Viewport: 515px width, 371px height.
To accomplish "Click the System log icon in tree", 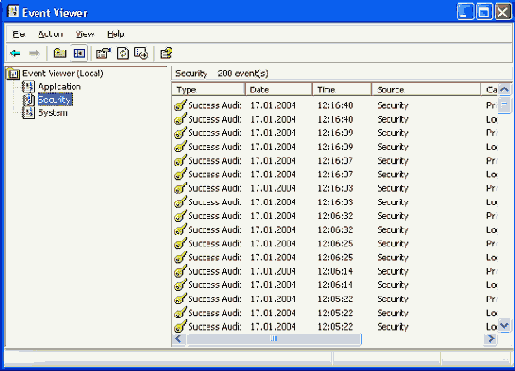I will pyautogui.click(x=28, y=112).
